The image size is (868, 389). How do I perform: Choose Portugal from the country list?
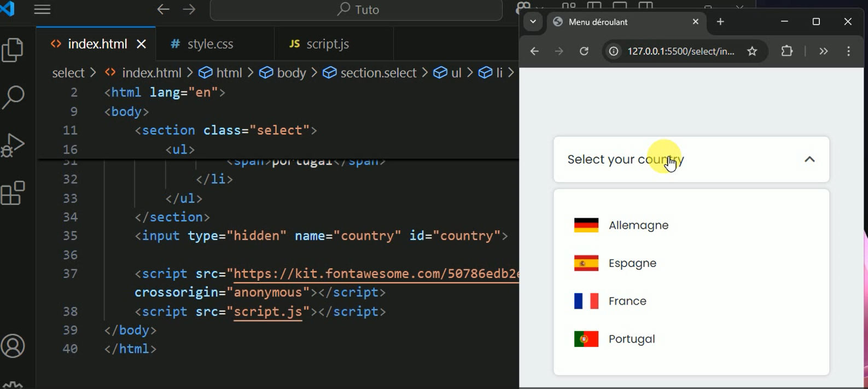pos(691,339)
